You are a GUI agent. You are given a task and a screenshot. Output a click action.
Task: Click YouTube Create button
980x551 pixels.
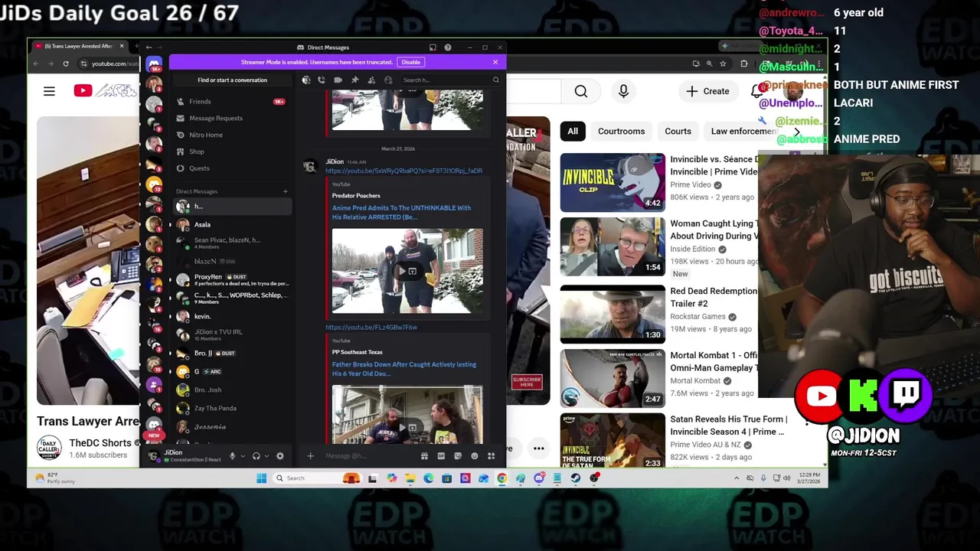708,91
